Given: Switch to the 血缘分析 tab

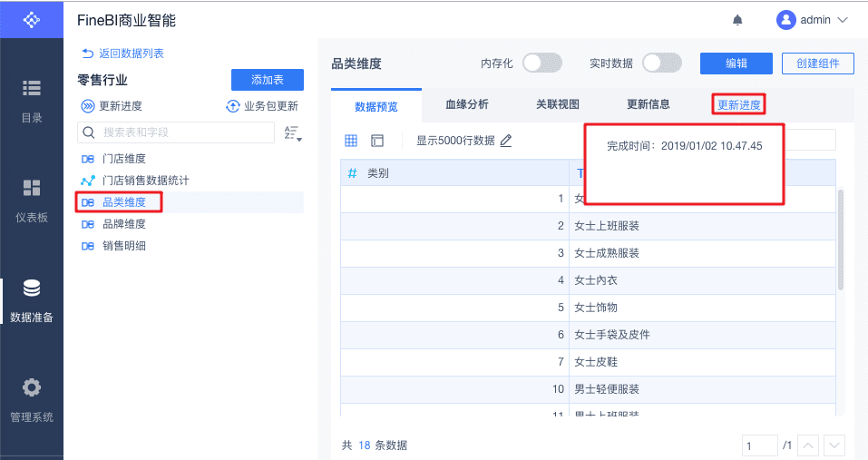Looking at the screenshot, I should tap(467, 104).
